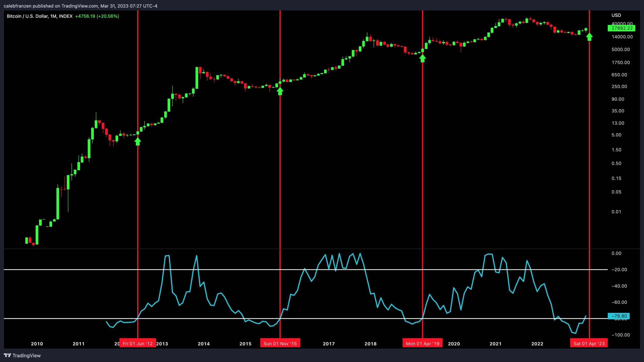Click the 2014 year label on time axis
The height and width of the screenshot is (362, 644).
(204, 344)
